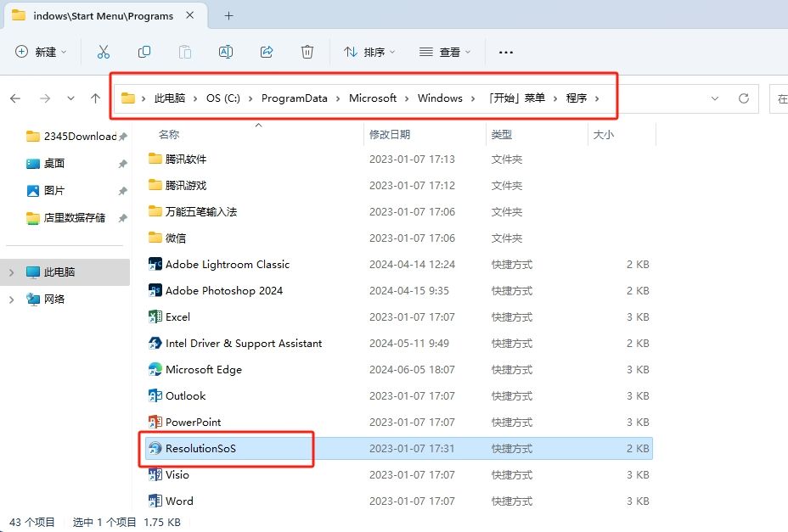Click the Rename icon in toolbar
Image resolution: width=788 pixels, height=532 pixels.
(226, 52)
